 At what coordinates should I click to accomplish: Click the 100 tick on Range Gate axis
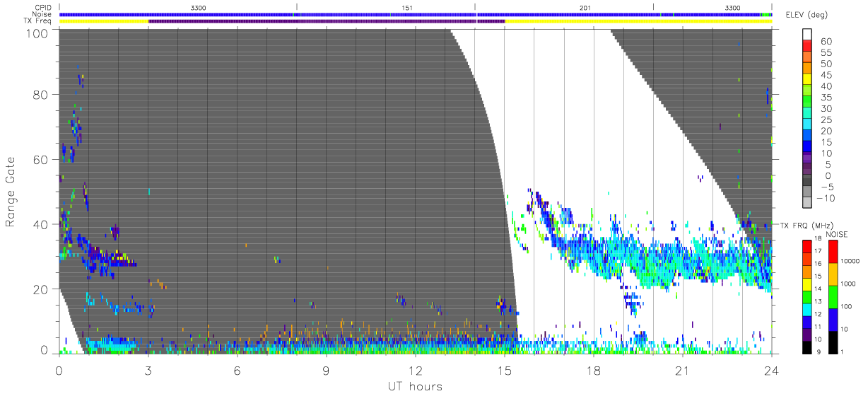37,33
